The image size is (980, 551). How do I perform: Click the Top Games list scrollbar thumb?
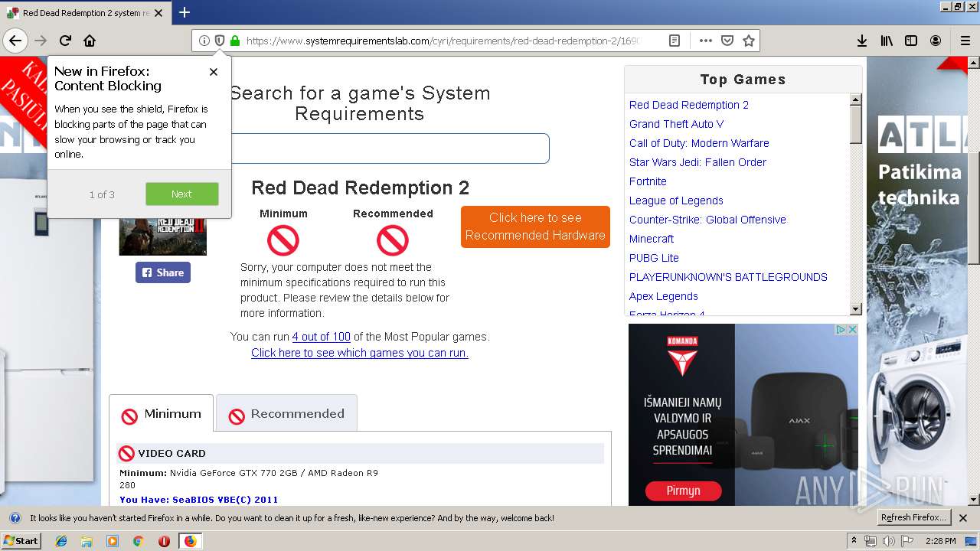coord(856,125)
